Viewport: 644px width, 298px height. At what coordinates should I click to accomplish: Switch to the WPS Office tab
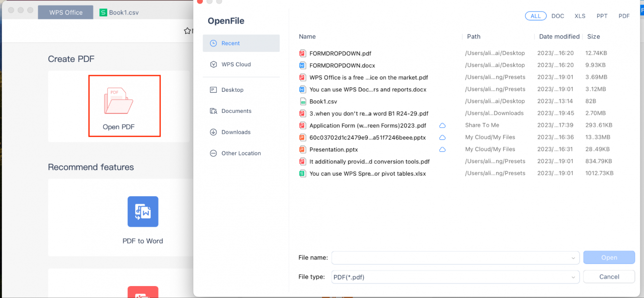pos(66,12)
